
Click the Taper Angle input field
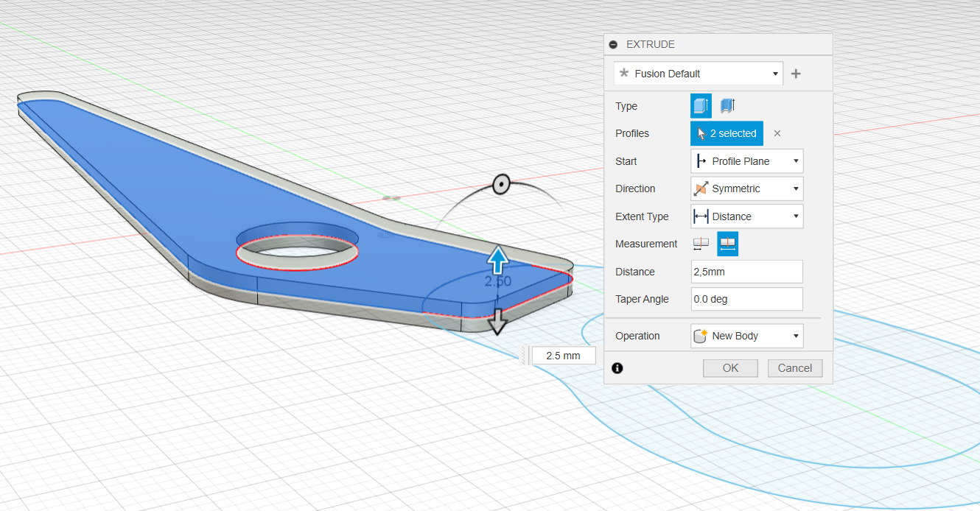coord(746,299)
